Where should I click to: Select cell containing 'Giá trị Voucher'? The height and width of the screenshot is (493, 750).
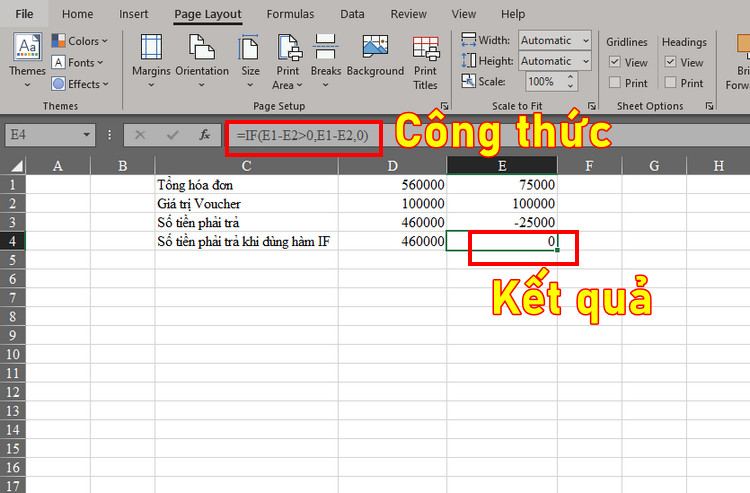coord(246,204)
